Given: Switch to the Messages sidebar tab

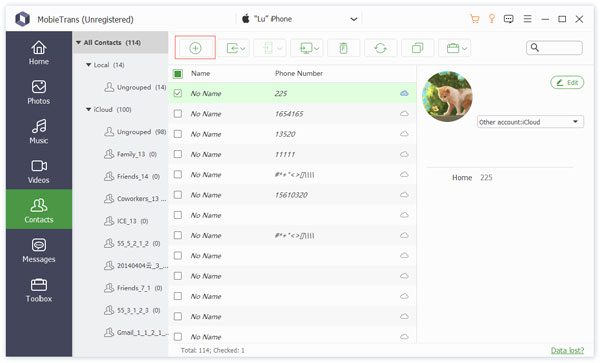Looking at the screenshot, I should coord(39,251).
